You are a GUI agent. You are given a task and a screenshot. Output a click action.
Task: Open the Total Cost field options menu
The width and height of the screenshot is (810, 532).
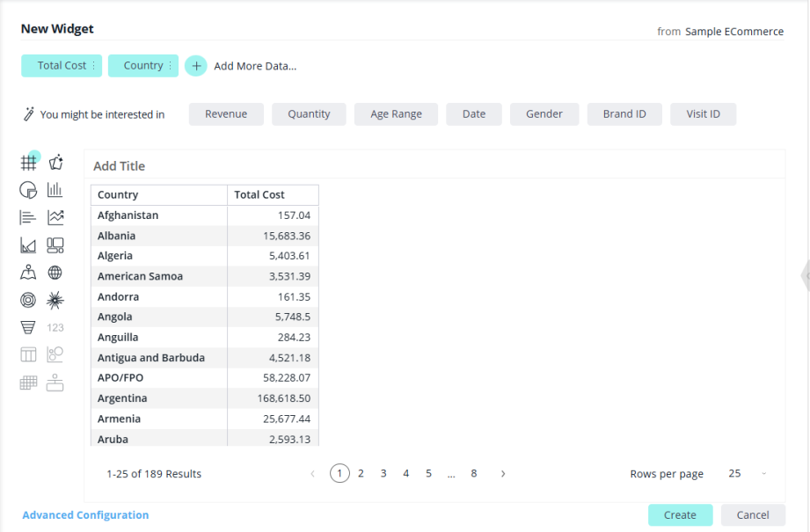click(94, 66)
